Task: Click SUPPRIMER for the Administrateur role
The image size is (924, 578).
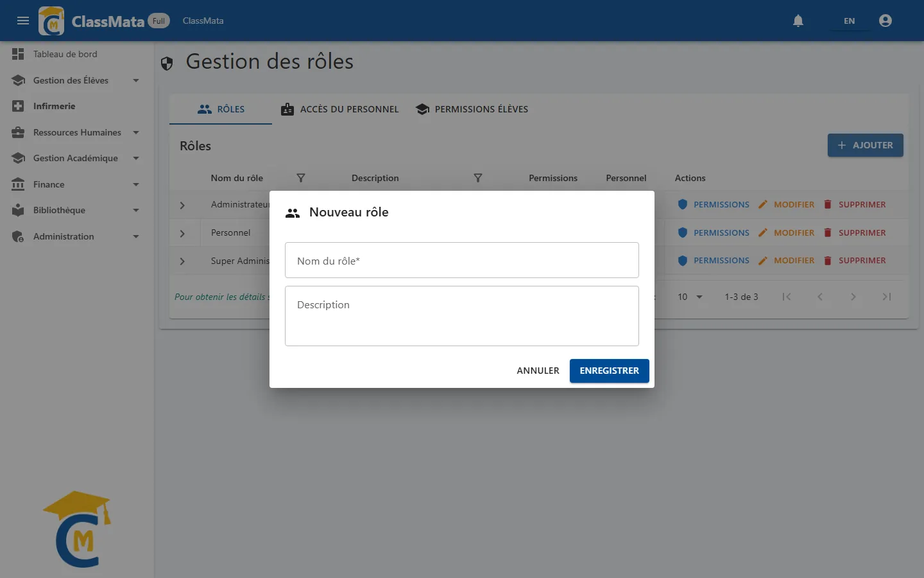Action: point(855,204)
